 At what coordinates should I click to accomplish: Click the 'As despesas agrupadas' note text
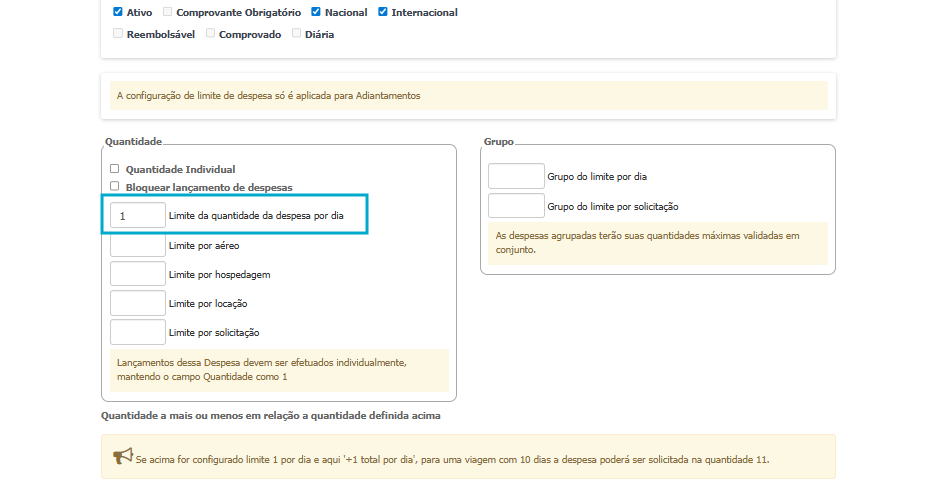point(647,243)
